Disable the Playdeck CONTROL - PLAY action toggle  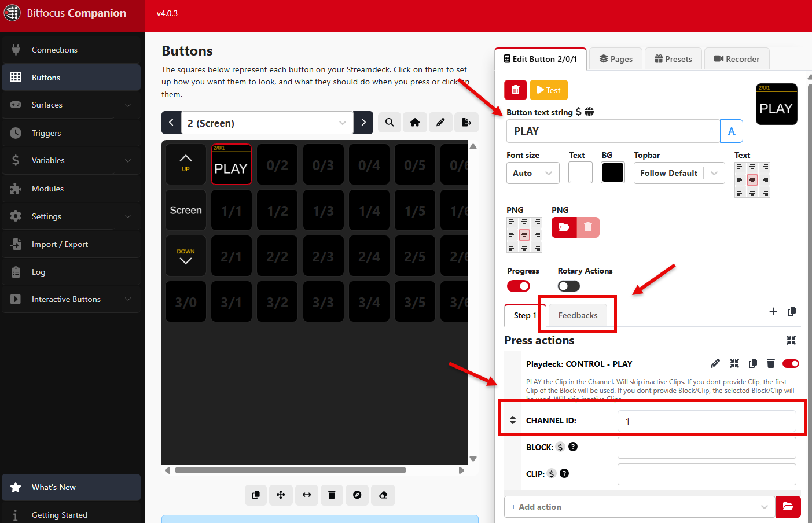[791, 363]
